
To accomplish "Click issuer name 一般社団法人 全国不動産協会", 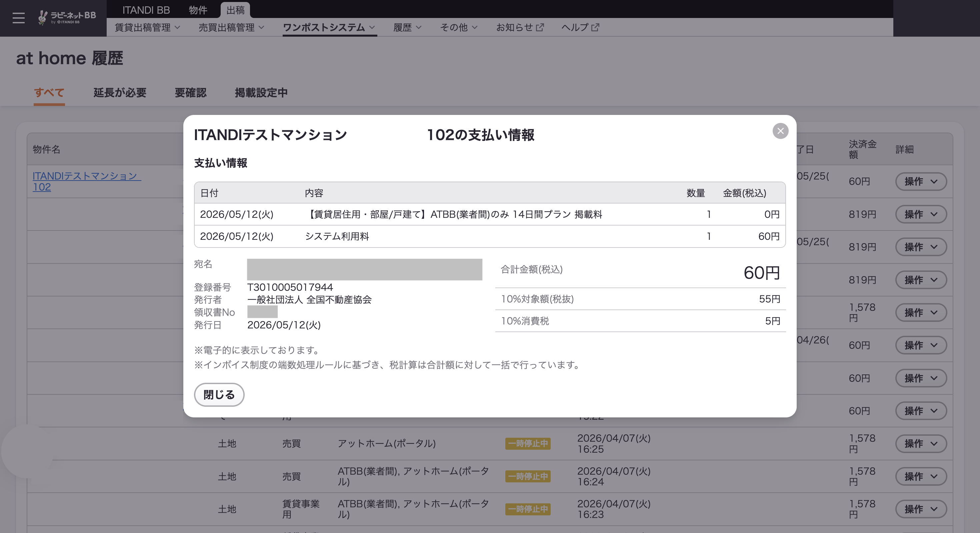I will (309, 299).
